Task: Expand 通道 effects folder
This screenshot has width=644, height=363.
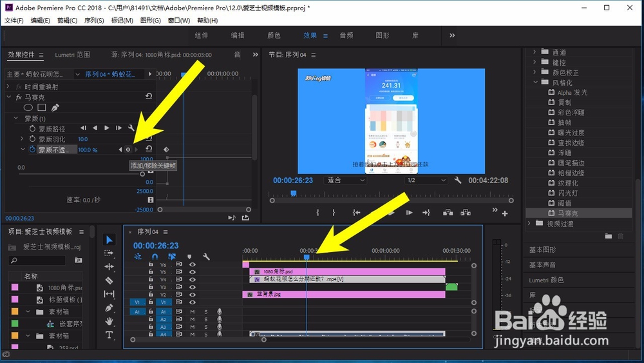Action: 535,52
